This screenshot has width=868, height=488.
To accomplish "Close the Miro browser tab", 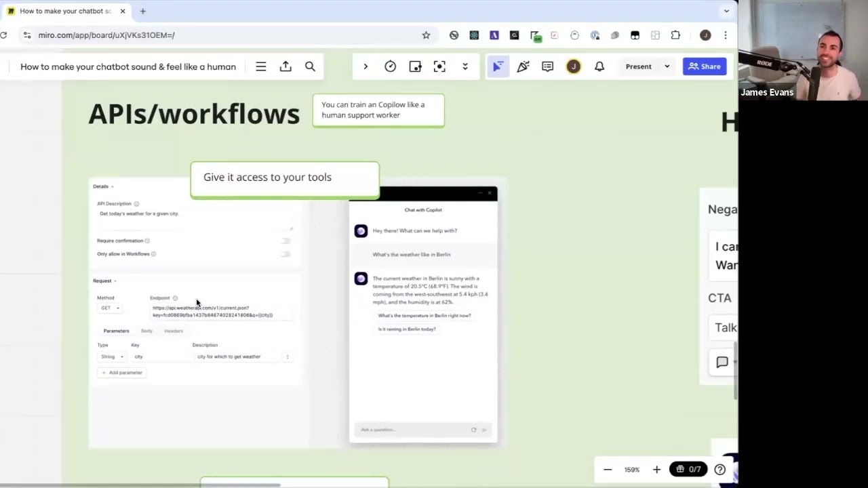I will click(123, 11).
